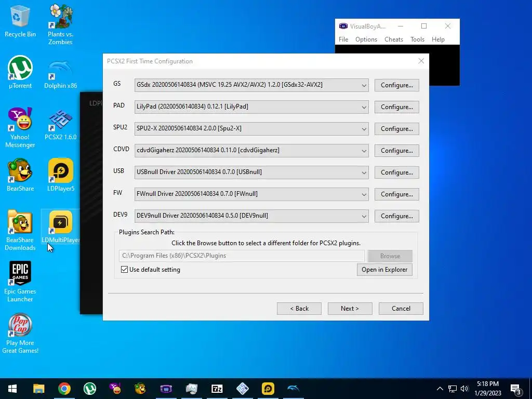Open the Tools menu in VisualBoyAdvance
532x399 pixels.
click(x=417, y=39)
